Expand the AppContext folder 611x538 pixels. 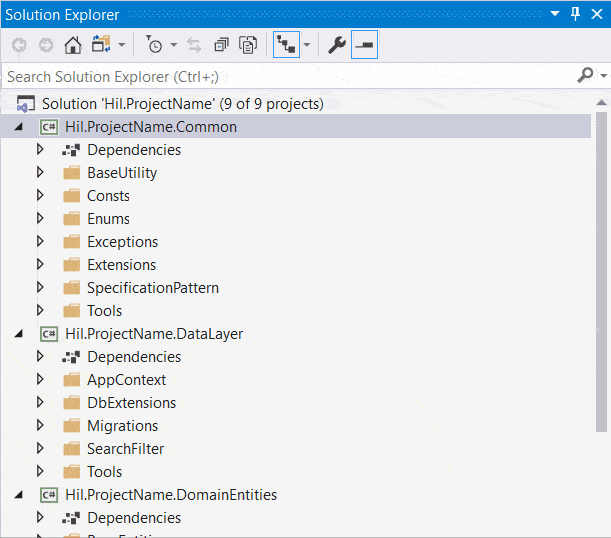point(40,379)
